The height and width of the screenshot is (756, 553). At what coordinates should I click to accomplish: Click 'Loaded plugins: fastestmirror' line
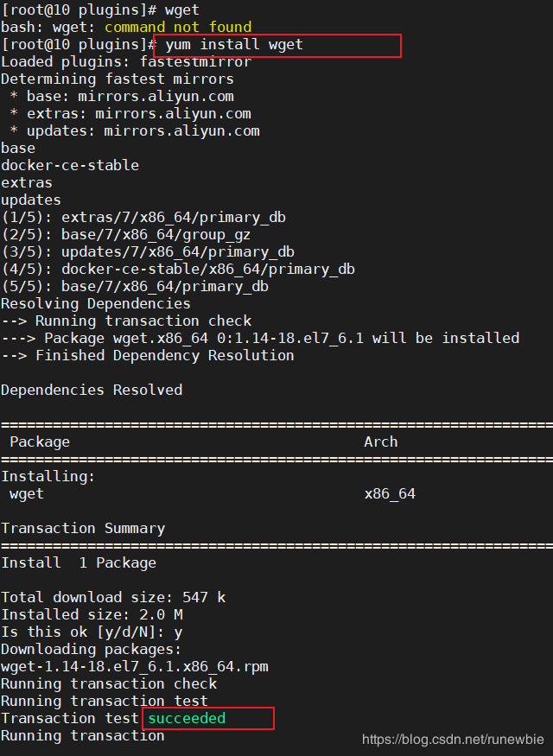coord(126,61)
